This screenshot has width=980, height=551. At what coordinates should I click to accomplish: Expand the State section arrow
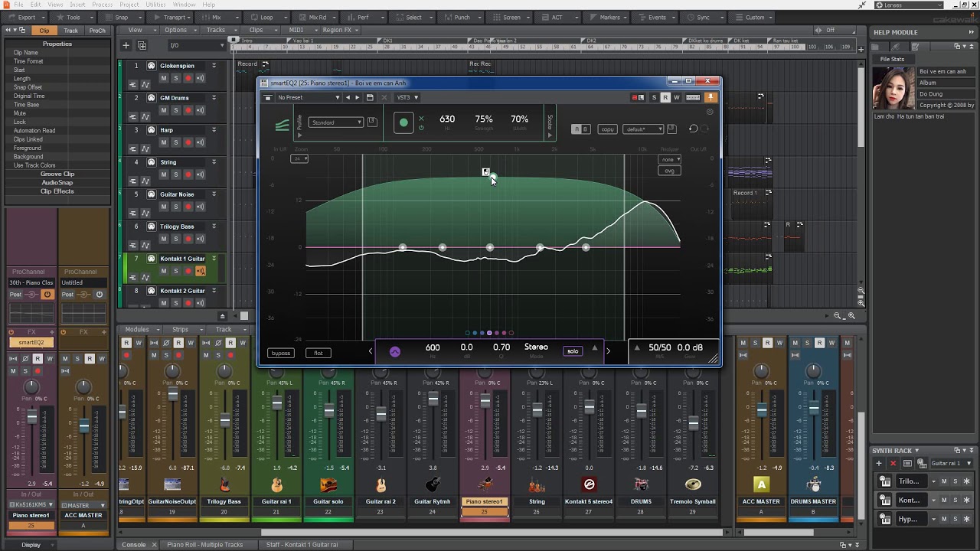[550, 136]
